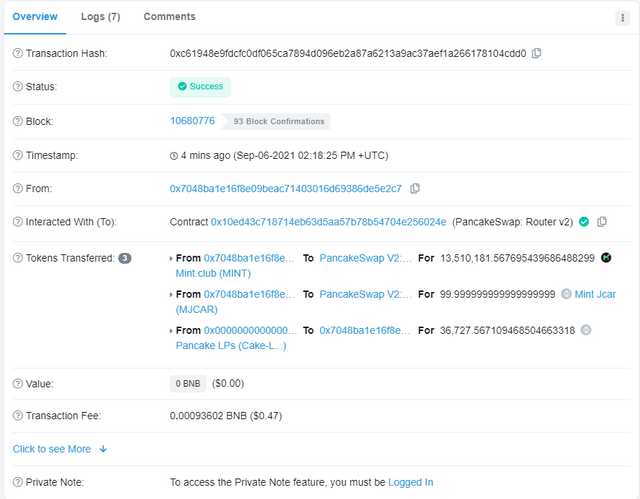Image resolution: width=640 pixels, height=499 pixels.
Task: Open the From address 0x7048ba1e16f8e09... link
Action: [286, 189]
